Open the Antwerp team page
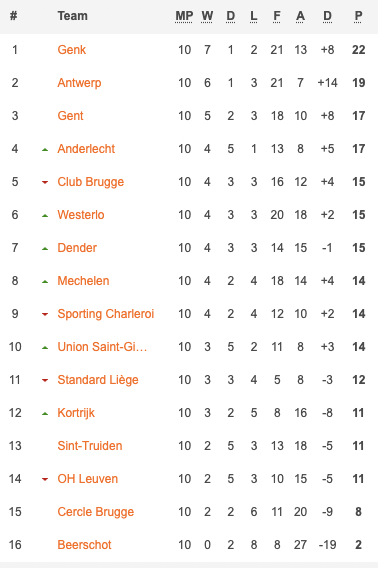This screenshot has width=378, height=568. click(x=79, y=83)
